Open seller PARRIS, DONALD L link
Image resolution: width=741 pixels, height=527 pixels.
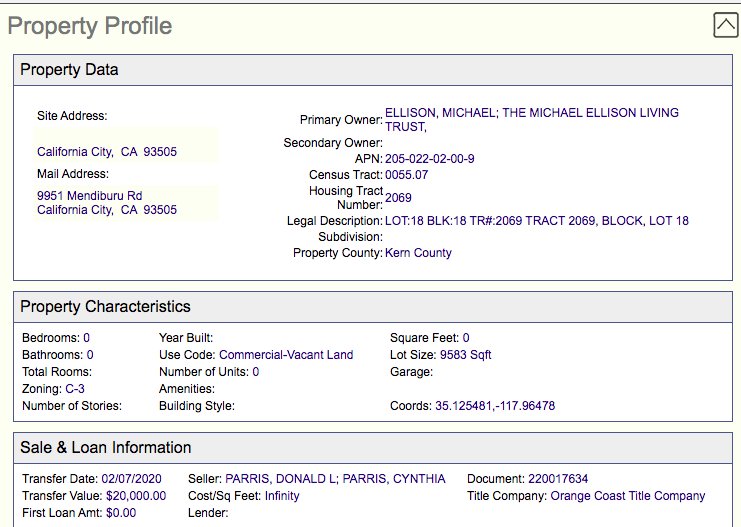point(280,479)
